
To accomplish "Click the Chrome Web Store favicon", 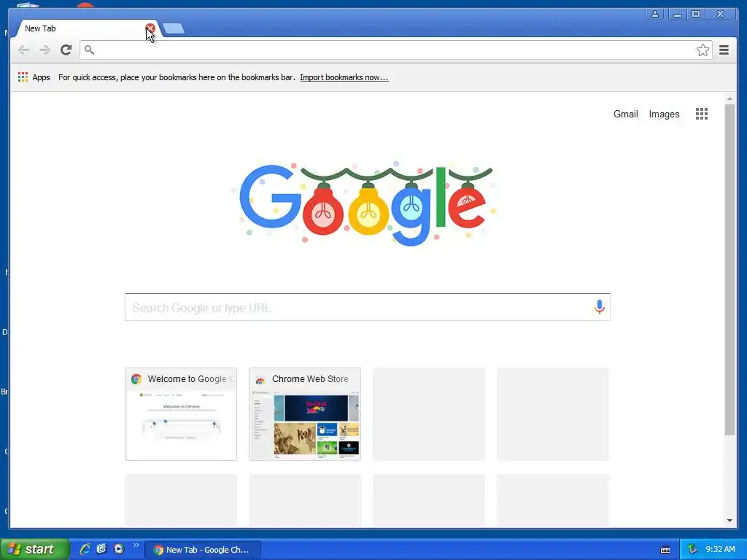I will pyautogui.click(x=260, y=379).
